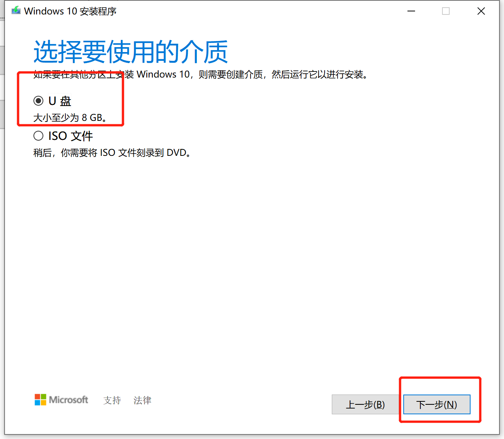Go back with 上一步(B) button
The image size is (504, 439).
pos(365,404)
